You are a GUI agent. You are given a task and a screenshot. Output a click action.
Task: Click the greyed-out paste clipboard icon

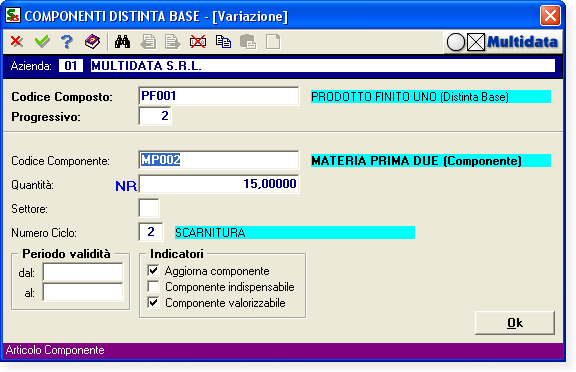[248, 41]
